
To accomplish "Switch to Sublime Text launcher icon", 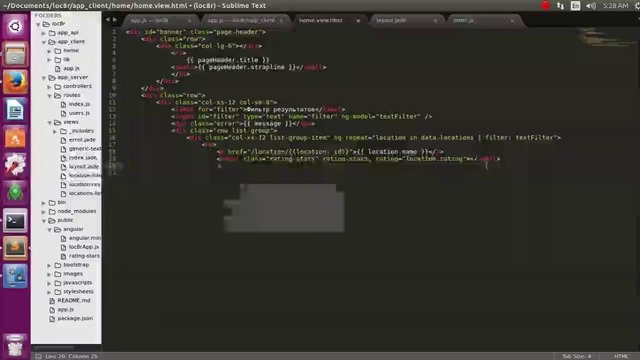I will (x=15, y=249).
